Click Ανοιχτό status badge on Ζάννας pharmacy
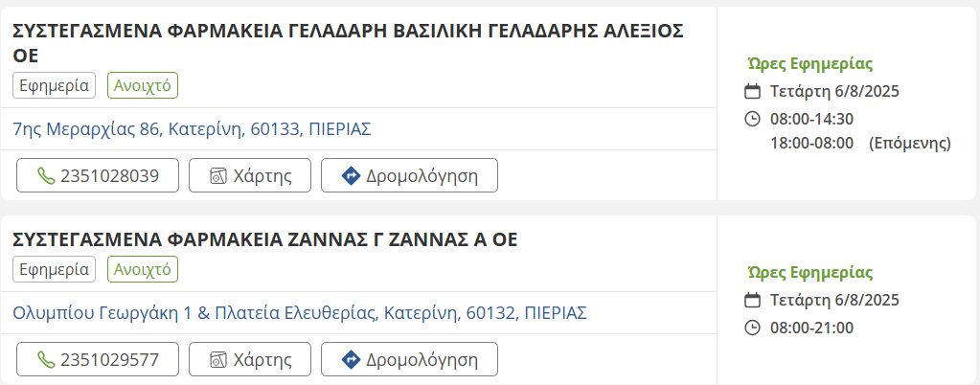This screenshot has width=980, height=385. pos(143,269)
